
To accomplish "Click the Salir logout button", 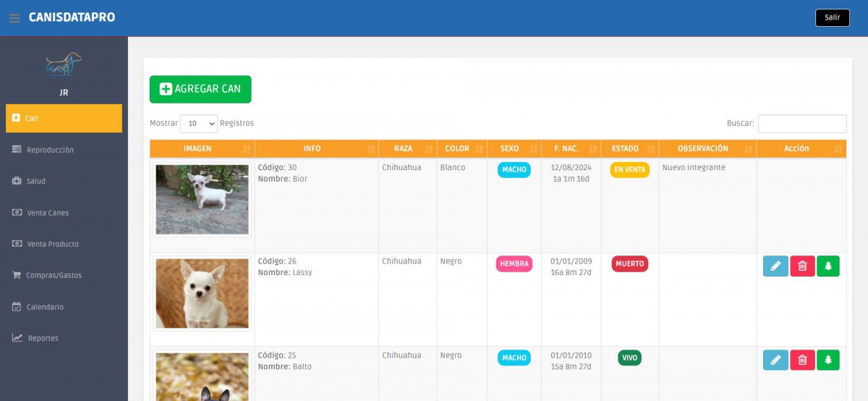I will tap(832, 17).
